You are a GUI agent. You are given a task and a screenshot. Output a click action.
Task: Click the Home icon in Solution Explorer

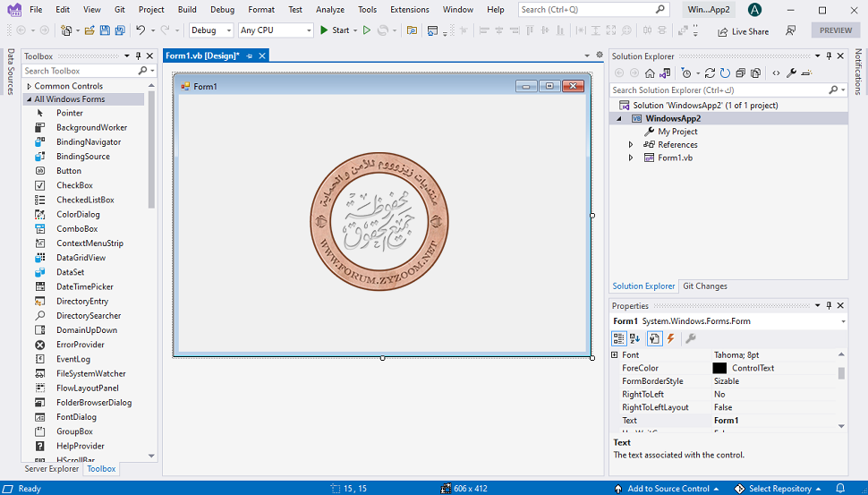650,73
